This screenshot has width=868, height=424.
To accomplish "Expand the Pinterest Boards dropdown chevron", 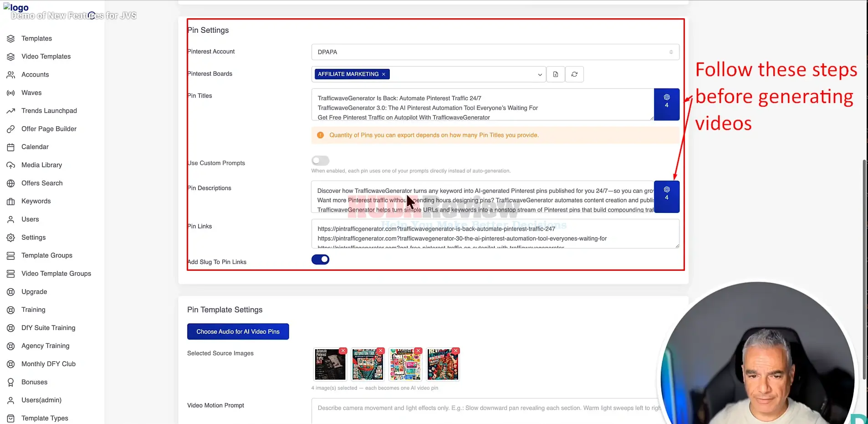I will tap(540, 75).
